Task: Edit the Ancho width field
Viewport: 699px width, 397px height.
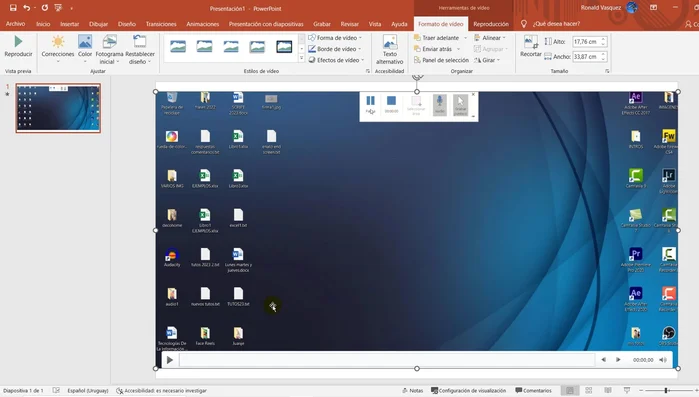Action: pos(586,57)
